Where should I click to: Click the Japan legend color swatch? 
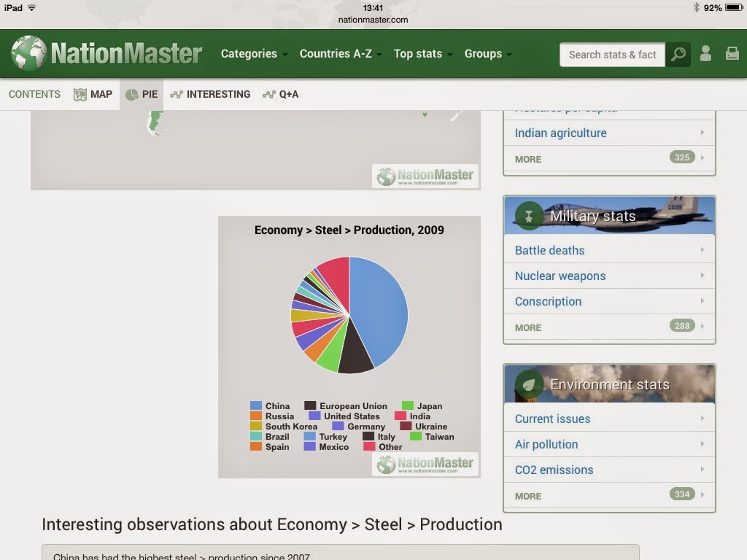tap(407, 405)
